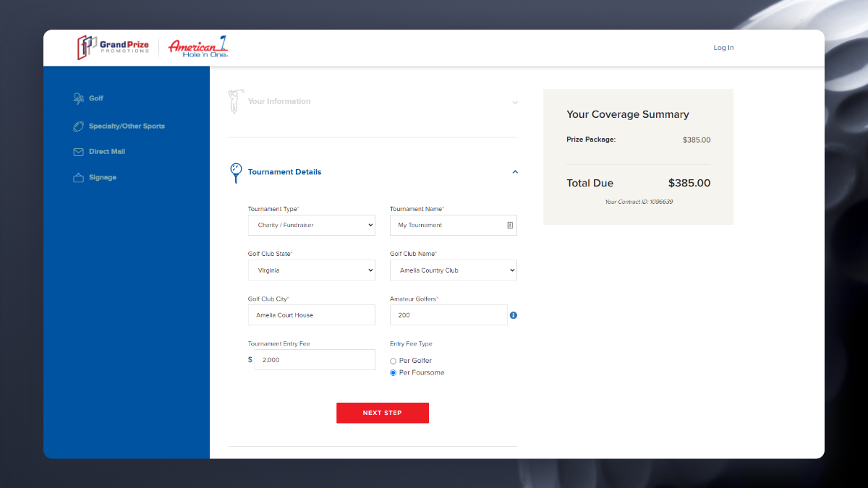This screenshot has width=868, height=488.
Task: Click the Grand Prize Promotions logo
Action: (113, 48)
